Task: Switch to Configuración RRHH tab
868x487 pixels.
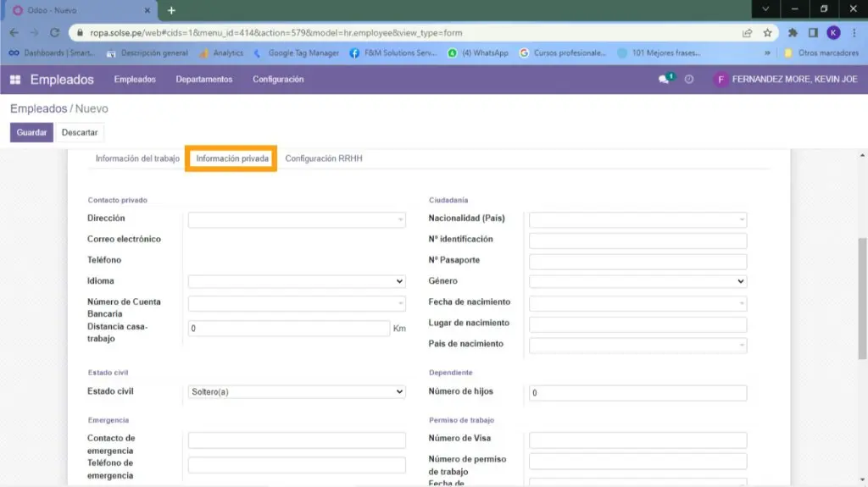Action: click(x=324, y=158)
